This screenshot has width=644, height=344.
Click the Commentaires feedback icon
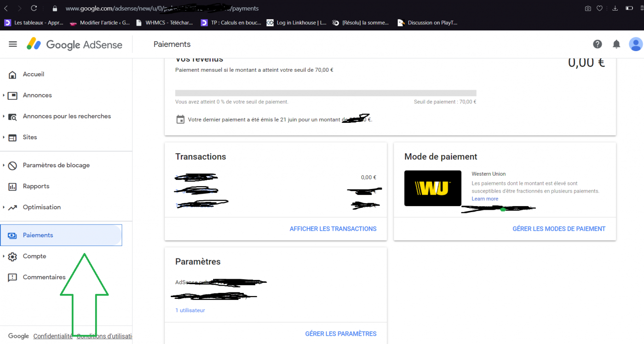click(x=13, y=277)
